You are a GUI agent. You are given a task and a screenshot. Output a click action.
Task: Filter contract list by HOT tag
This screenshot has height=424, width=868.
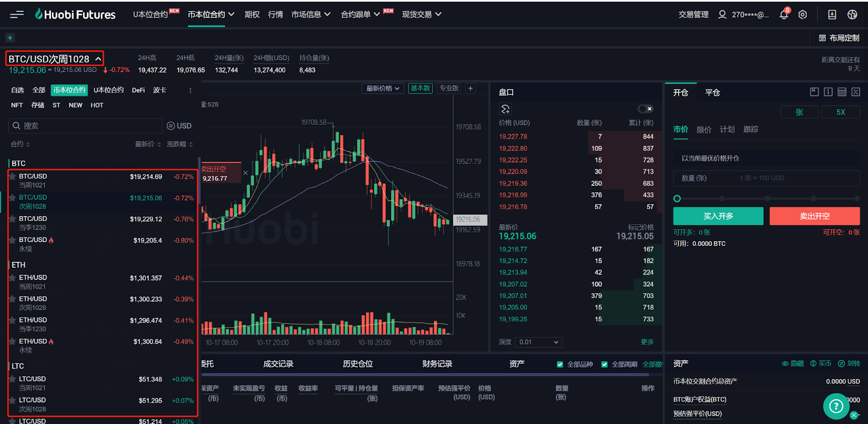tap(97, 105)
